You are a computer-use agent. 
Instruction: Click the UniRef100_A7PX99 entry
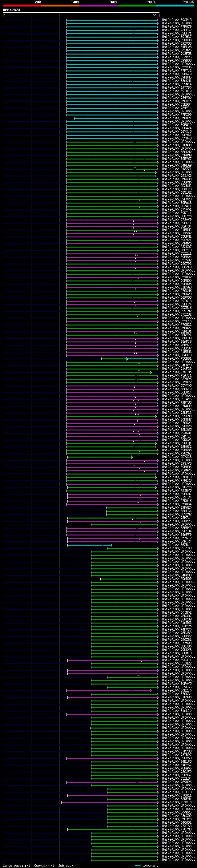coord(176,115)
